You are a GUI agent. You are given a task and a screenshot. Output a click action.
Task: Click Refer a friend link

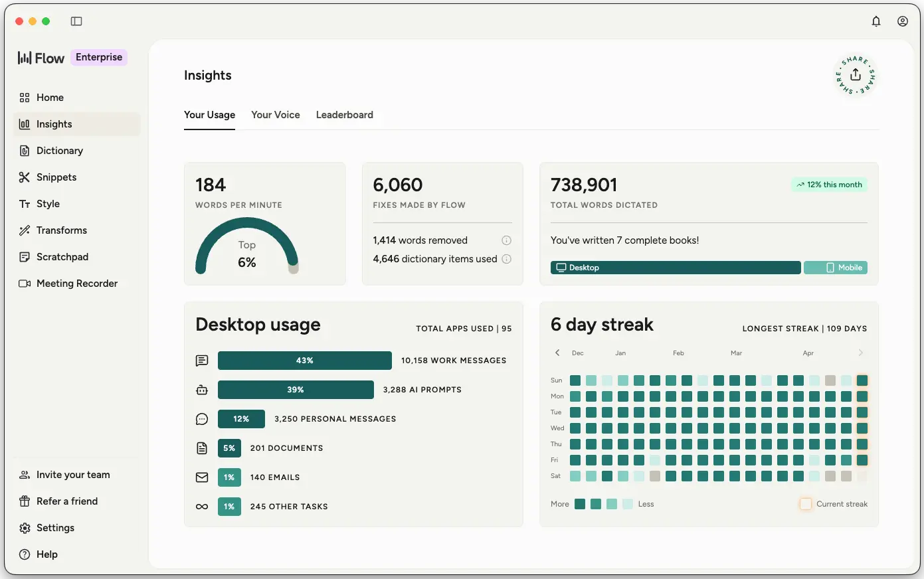tap(67, 501)
